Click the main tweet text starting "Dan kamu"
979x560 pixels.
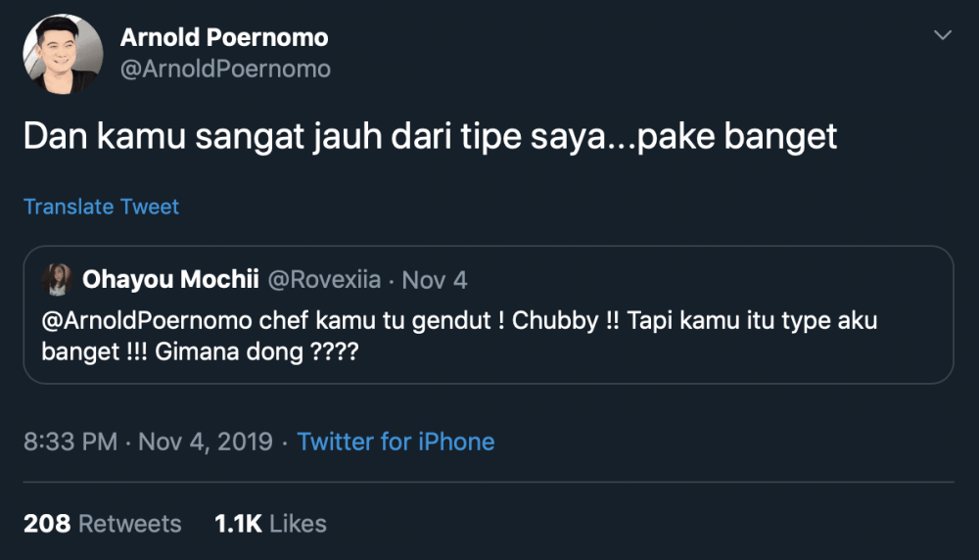tap(294, 137)
